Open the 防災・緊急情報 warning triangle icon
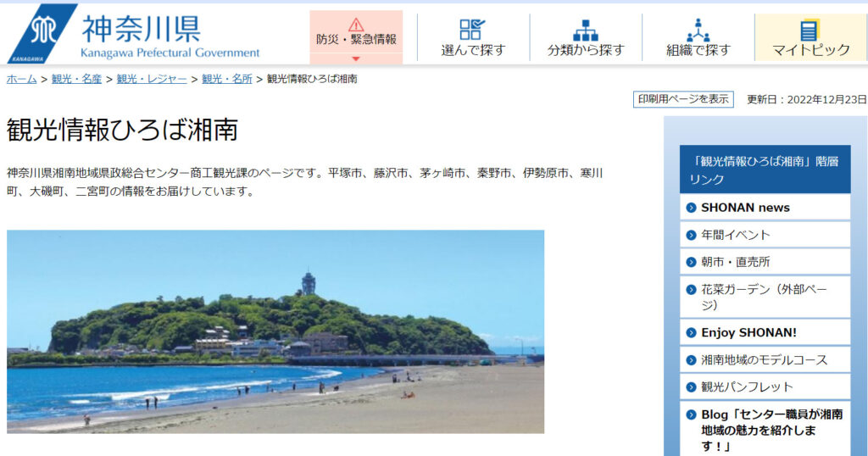 click(x=356, y=25)
